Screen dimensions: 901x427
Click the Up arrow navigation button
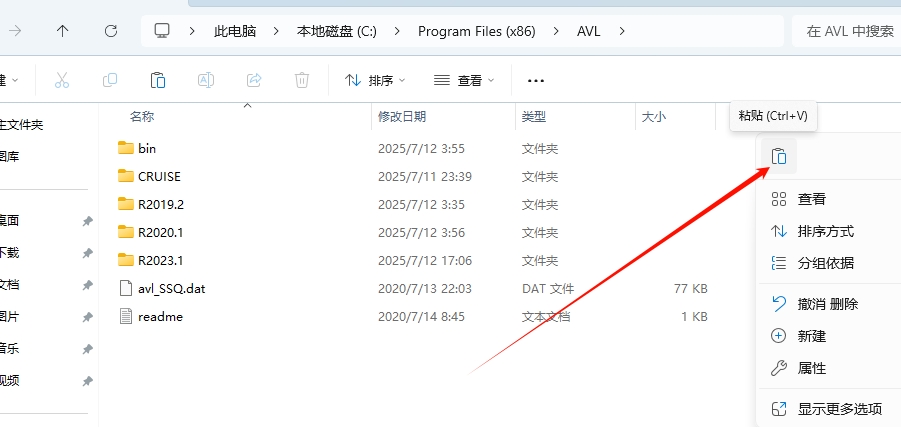pyautogui.click(x=62, y=31)
